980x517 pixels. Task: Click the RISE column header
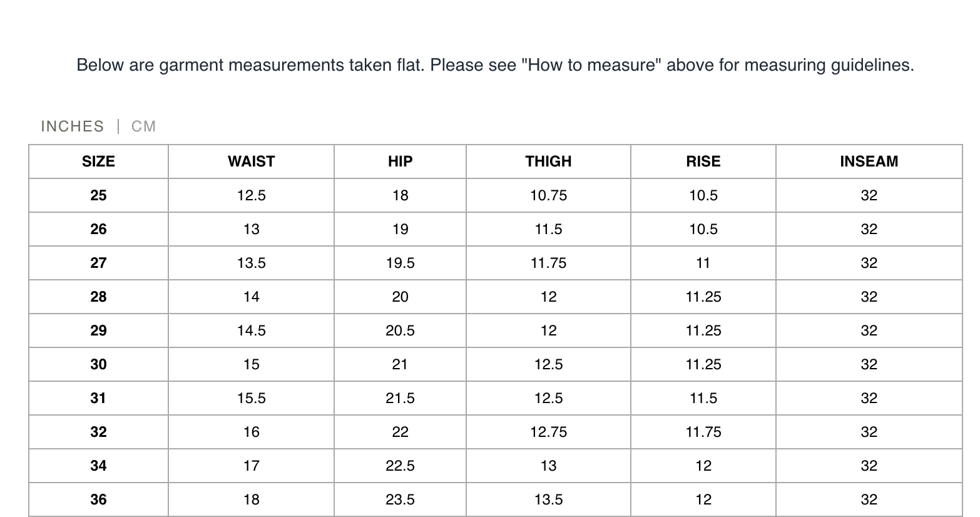click(703, 161)
